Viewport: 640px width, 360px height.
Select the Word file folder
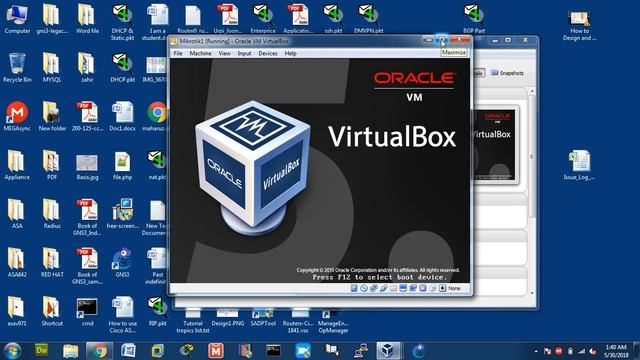[x=87, y=19]
